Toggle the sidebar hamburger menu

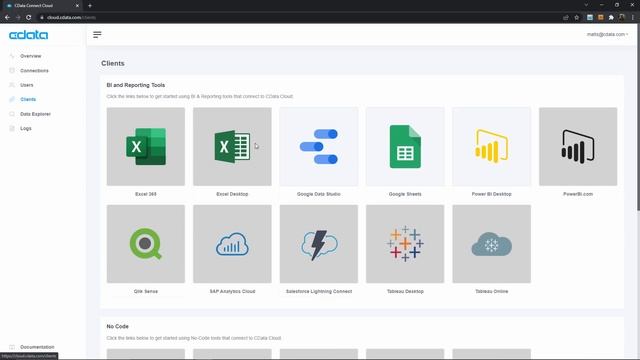(x=97, y=35)
